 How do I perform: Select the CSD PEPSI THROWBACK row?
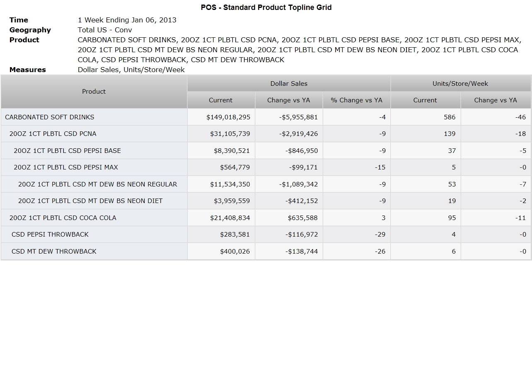coord(266,235)
